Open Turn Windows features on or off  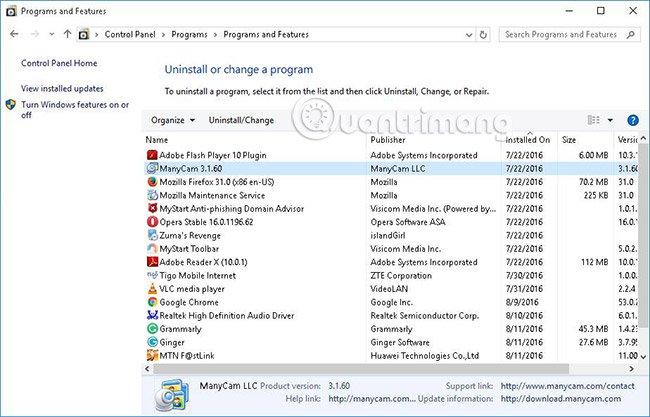[75, 109]
